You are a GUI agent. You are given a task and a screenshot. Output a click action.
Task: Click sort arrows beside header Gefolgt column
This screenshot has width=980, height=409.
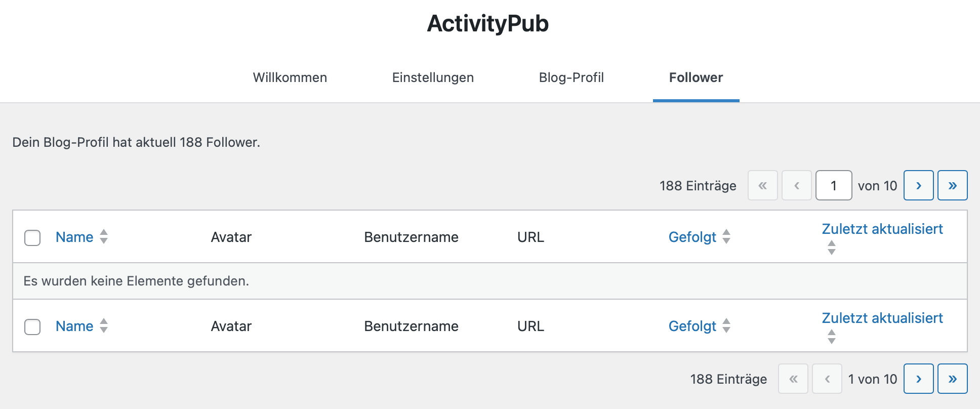click(726, 236)
